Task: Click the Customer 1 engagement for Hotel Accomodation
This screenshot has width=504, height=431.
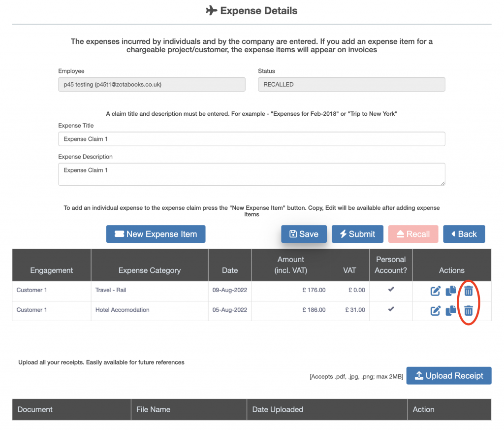Action: click(x=32, y=310)
